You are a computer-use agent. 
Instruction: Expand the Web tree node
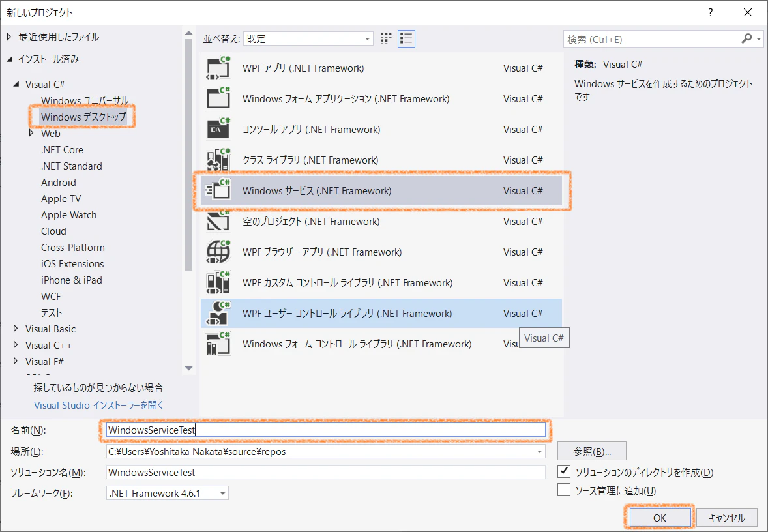(x=31, y=133)
